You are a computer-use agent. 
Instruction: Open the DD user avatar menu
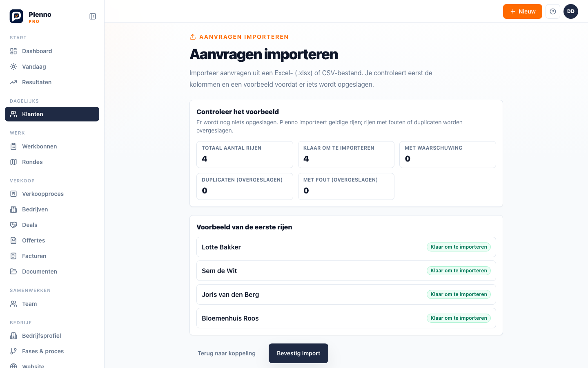tap(571, 11)
